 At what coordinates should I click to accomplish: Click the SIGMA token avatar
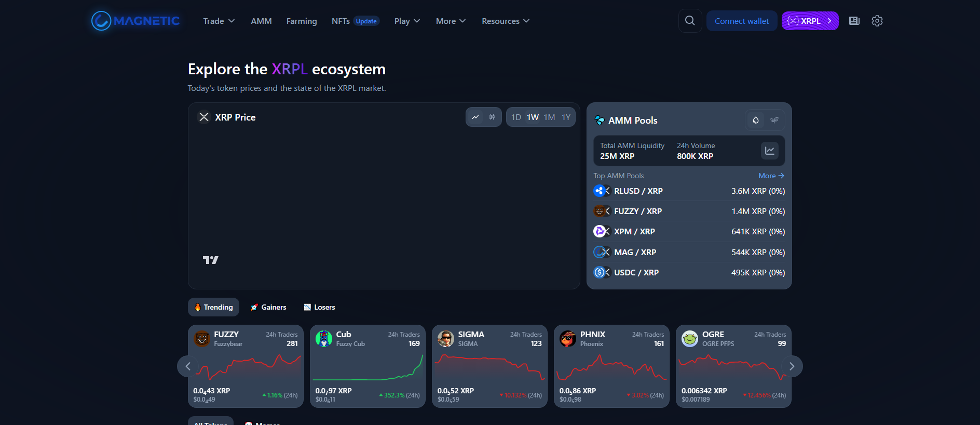[x=446, y=339]
